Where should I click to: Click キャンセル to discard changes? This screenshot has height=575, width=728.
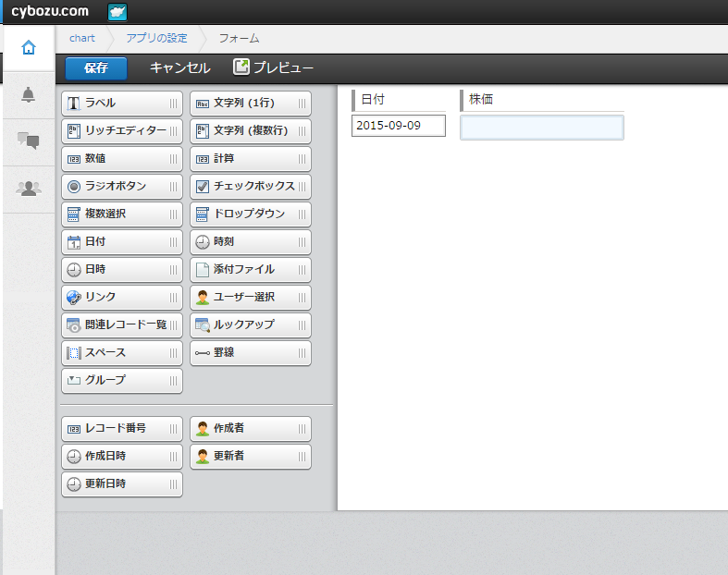[180, 67]
